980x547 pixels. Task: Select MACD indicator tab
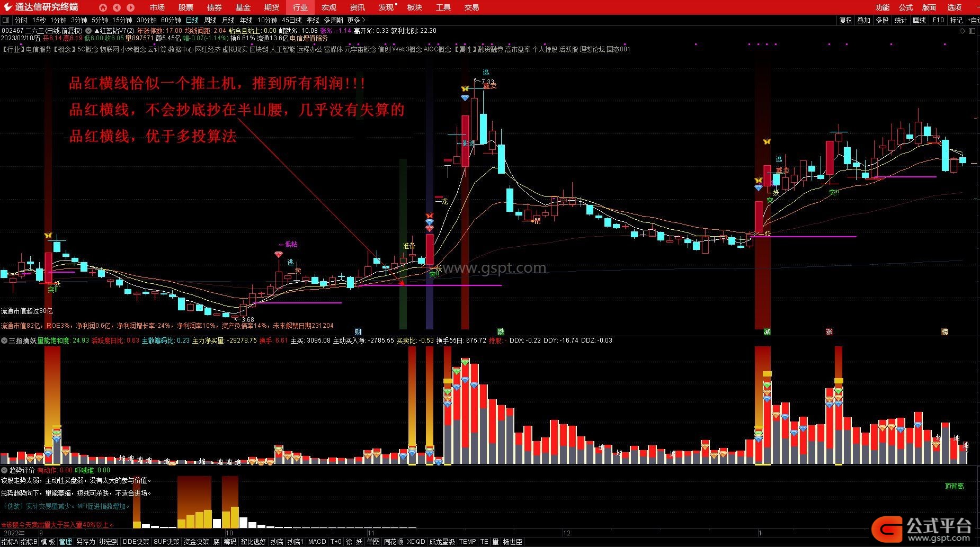317,542
